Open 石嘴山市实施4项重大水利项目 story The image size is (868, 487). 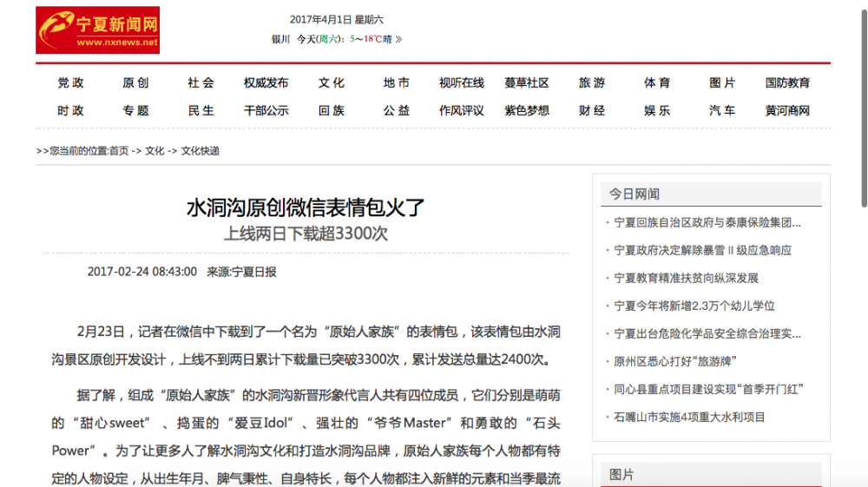coord(690,417)
